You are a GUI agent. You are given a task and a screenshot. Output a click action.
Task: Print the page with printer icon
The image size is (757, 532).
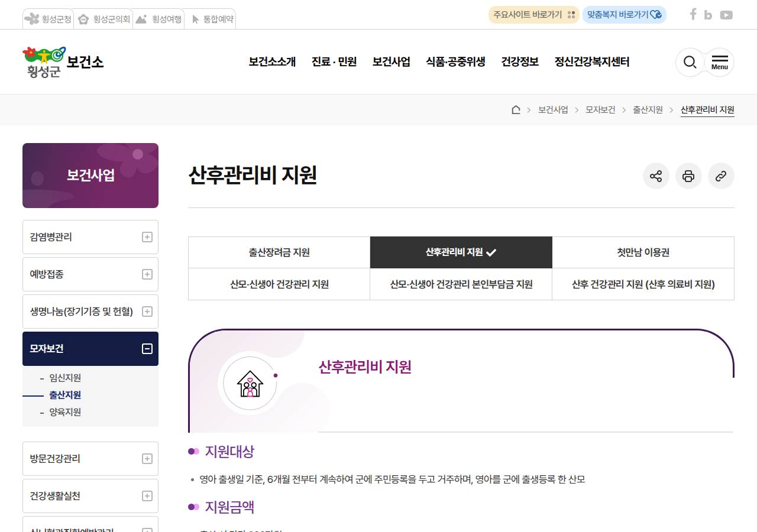click(688, 176)
